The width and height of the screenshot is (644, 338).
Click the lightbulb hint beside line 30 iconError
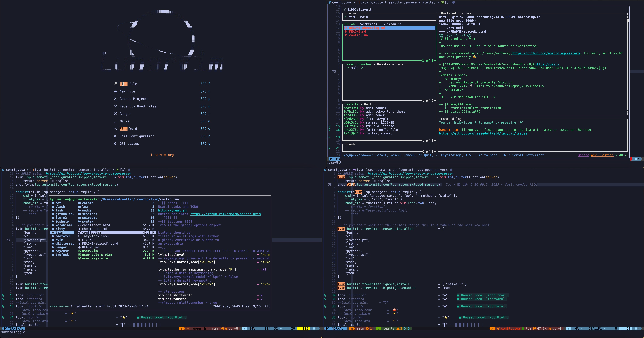[x=325, y=295]
